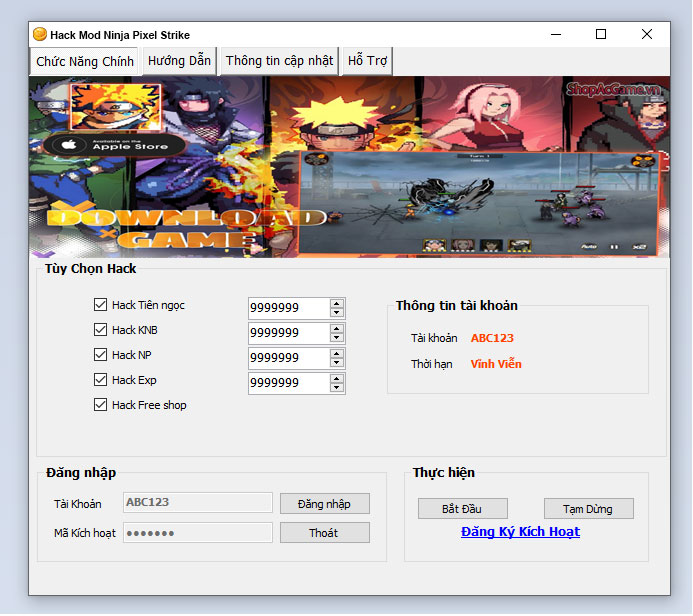Click the Đăng nhập group heading

[x=81, y=473]
